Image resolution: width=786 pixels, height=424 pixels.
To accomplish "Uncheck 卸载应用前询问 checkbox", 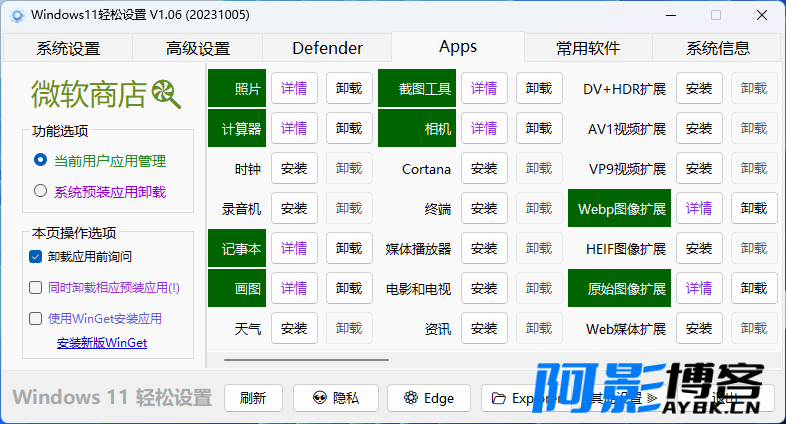I will pos(35,257).
